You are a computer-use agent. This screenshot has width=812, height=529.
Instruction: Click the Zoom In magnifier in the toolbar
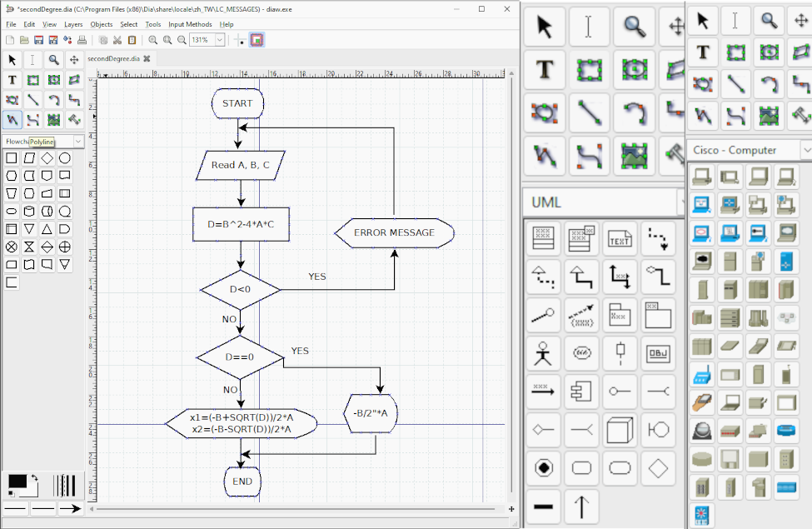click(x=153, y=40)
